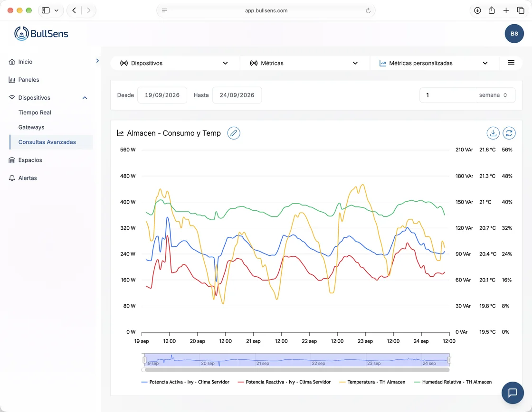Click the edit pencil icon beside chart title
Image resolution: width=532 pixels, height=412 pixels.
point(234,133)
